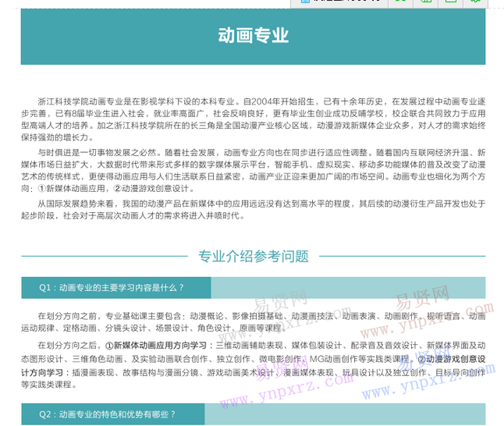Image resolution: width=504 pixels, height=426 pixels.
Task: Click the paragraph starting 在划分方向之前
Action: tap(254, 322)
